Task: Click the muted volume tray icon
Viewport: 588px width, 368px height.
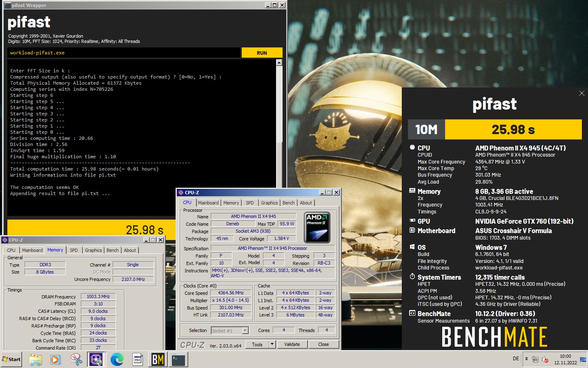Action: 545,359
